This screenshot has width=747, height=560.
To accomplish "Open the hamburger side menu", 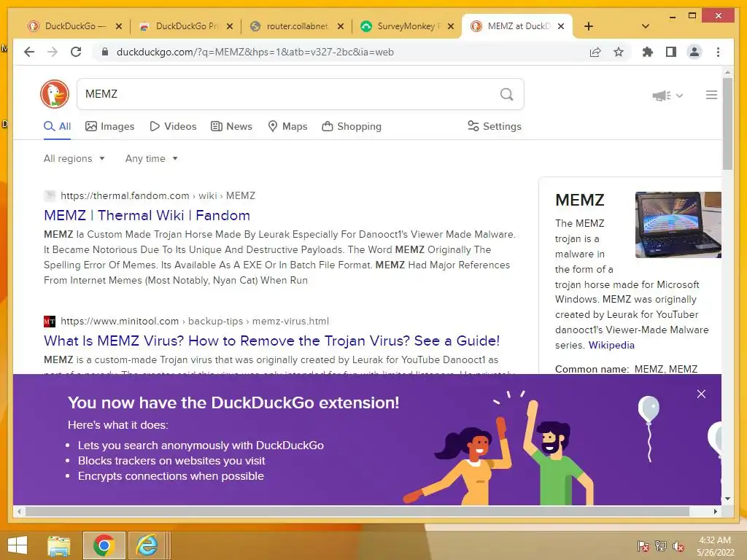I will click(x=711, y=96).
